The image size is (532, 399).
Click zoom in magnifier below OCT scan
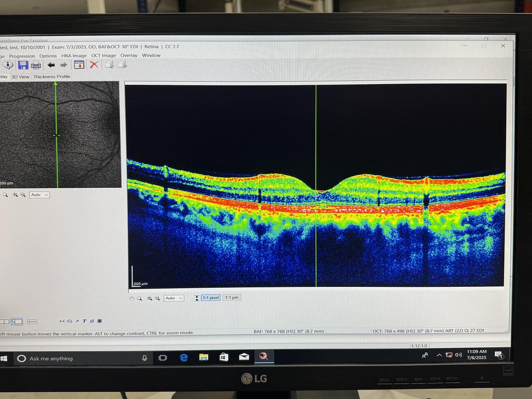pyautogui.click(x=149, y=298)
